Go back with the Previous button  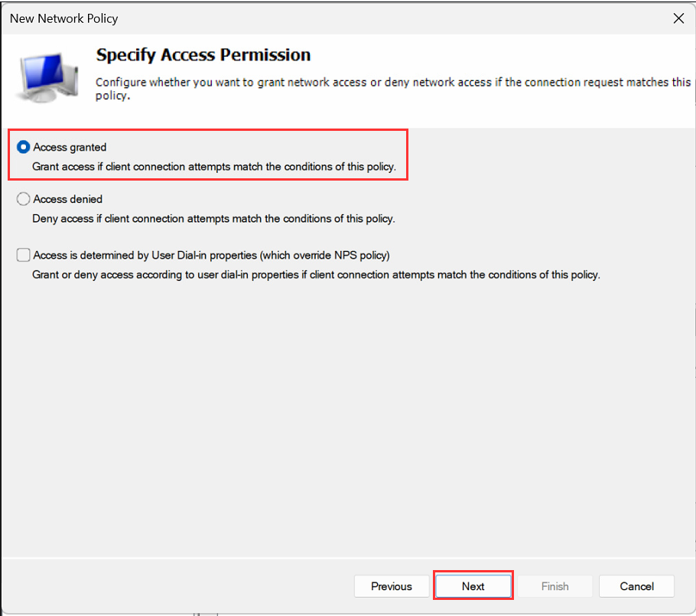[x=392, y=586]
